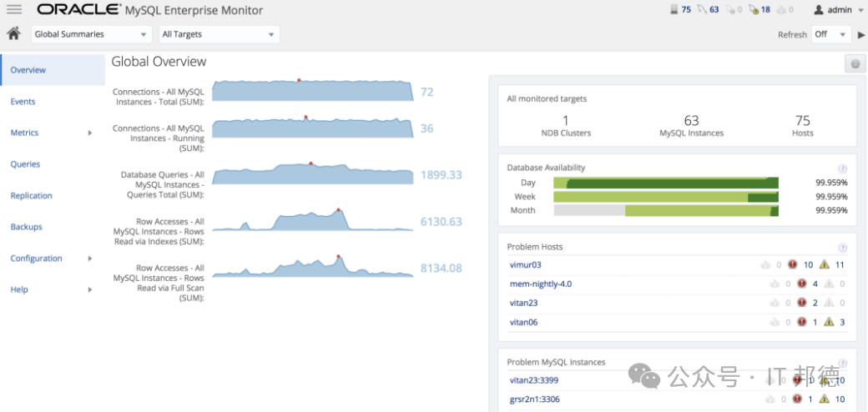Click the 8134.08 rows value
868x412 pixels.
(x=442, y=269)
